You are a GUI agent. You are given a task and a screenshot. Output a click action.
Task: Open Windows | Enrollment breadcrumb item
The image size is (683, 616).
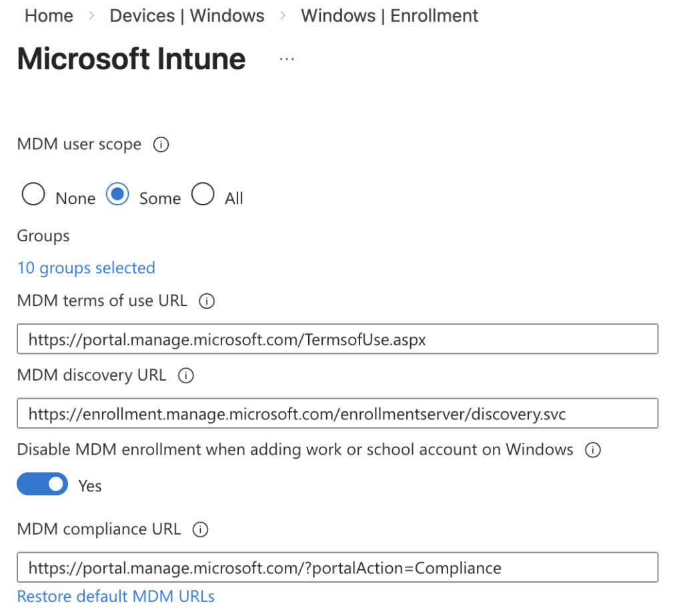pos(390,16)
